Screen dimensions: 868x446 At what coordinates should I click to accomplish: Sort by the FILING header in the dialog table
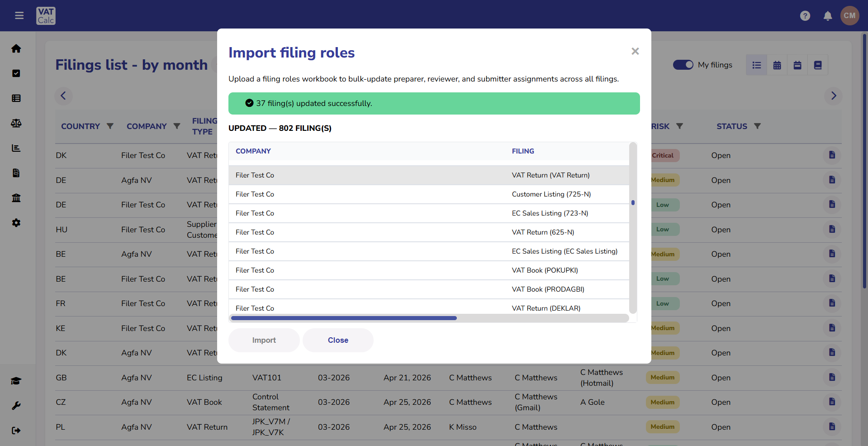[x=523, y=151]
